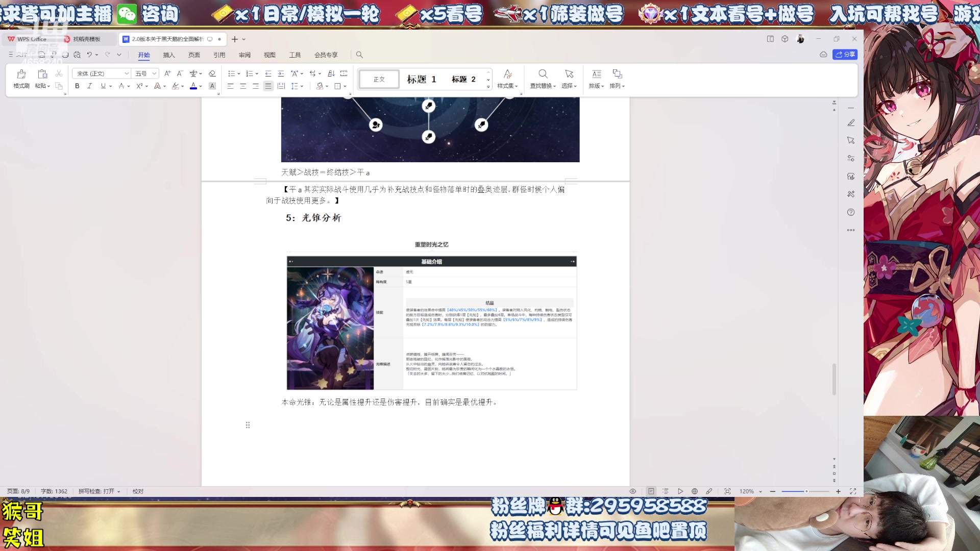
Task: Switch to full screen view
Action: 853,491
